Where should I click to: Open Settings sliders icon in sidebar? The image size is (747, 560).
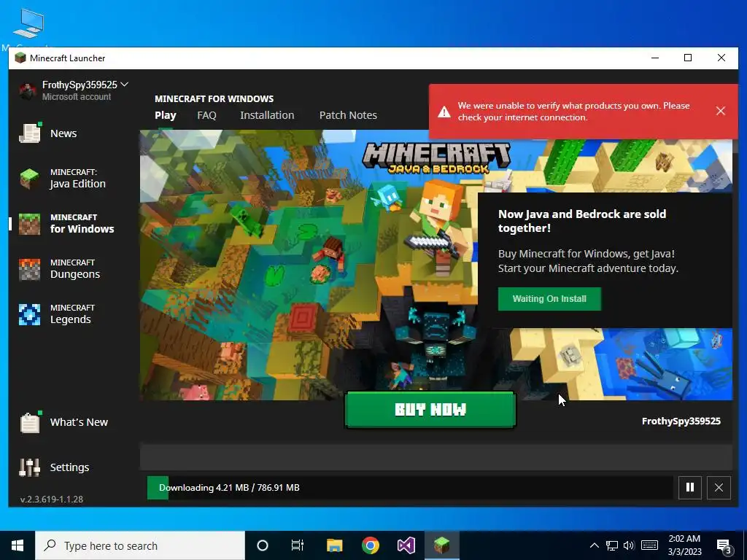(29, 467)
